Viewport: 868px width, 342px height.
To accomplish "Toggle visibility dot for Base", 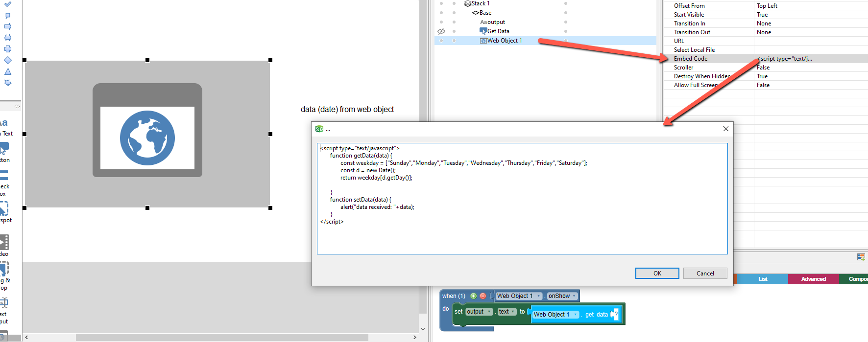I will point(441,13).
